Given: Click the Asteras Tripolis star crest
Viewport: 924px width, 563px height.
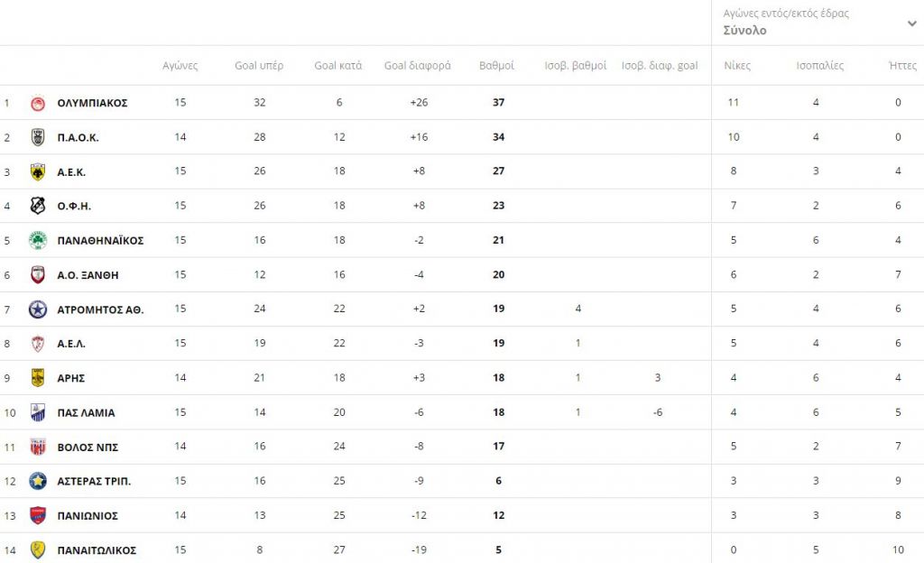Looking at the screenshot, I should point(38,481).
